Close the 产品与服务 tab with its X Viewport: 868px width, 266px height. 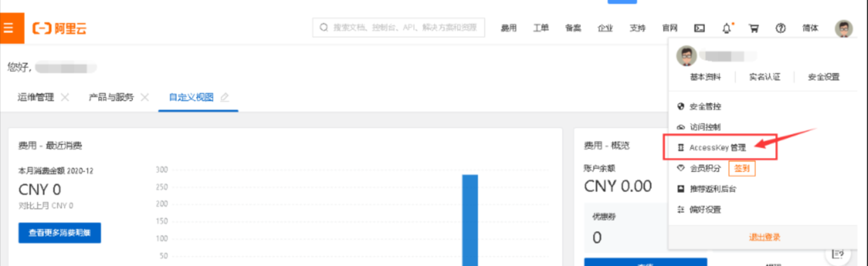(144, 97)
